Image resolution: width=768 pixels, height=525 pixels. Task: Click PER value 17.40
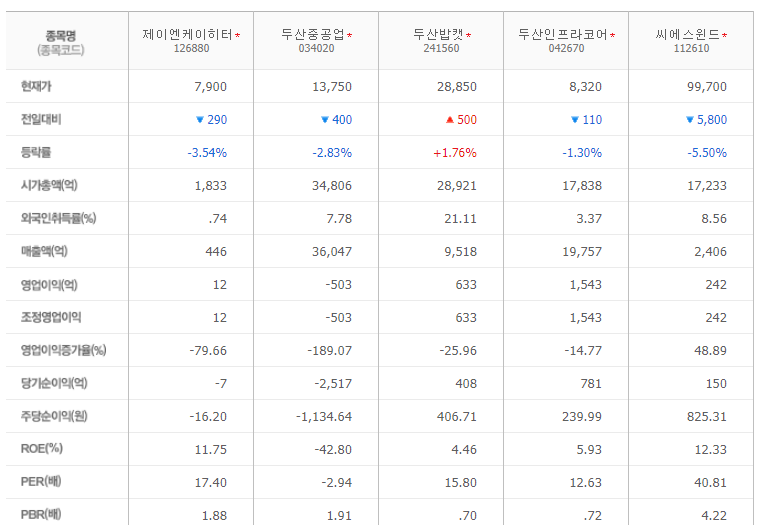click(211, 483)
